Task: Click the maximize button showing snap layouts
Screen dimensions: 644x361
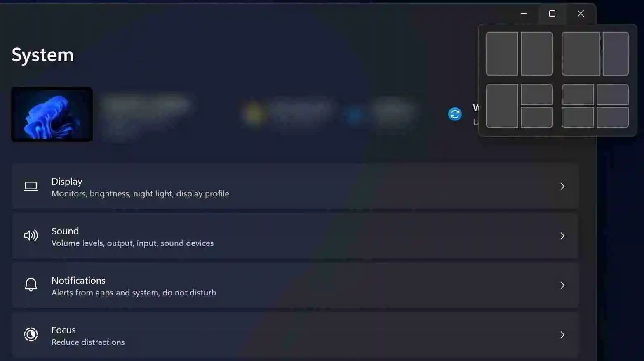Action: pos(552,14)
